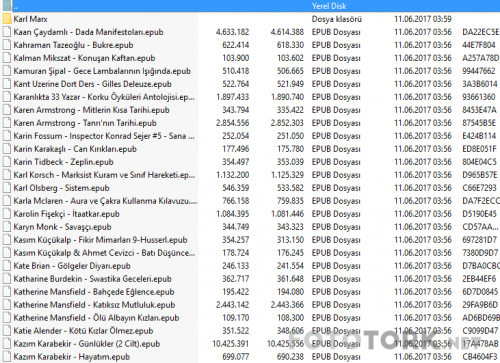Select 'Kant Uzerine Dort Ders - Gilles Deleuze.epub'

pyautogui.click(x=92, y=84)
